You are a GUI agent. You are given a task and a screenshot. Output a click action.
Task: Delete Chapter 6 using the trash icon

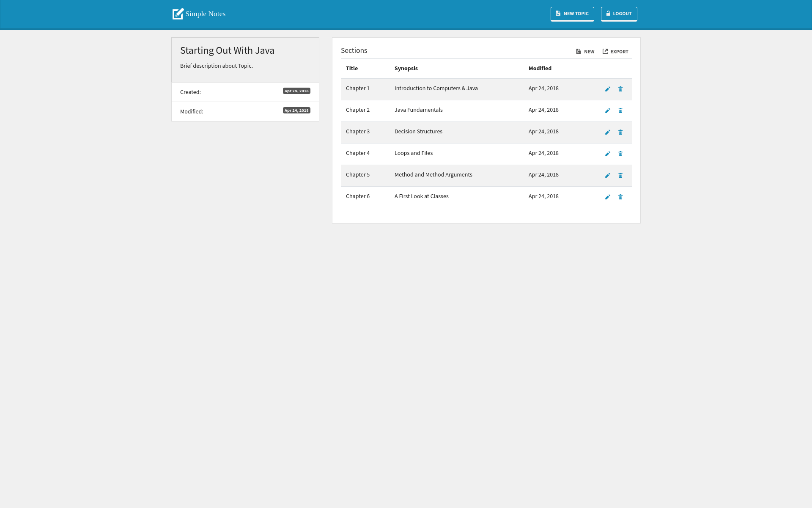tap(620, 197)
